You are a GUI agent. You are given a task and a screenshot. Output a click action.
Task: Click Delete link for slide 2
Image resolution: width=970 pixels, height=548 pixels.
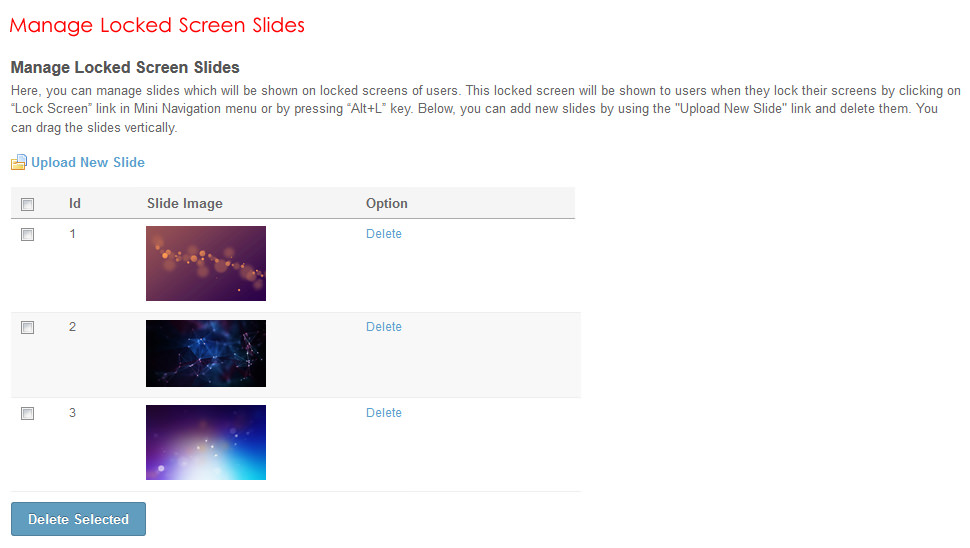tap(384, 327)
